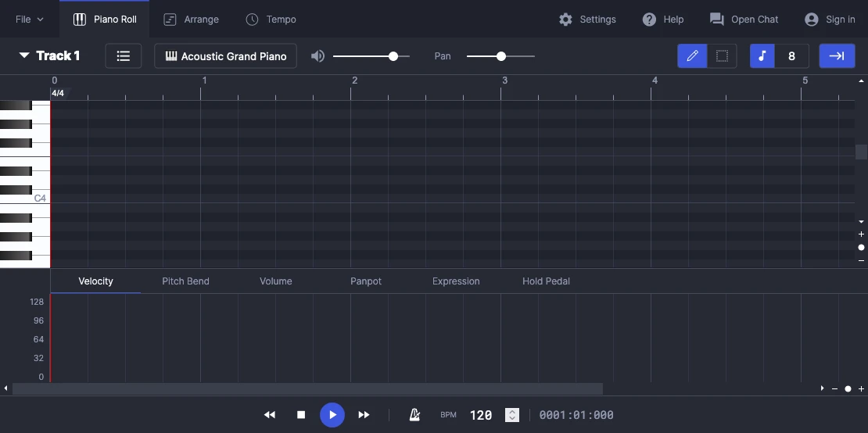This screenshot has height=433, width=868.
Task: Select the Volume control tab
Action: (x=276, y=281)
